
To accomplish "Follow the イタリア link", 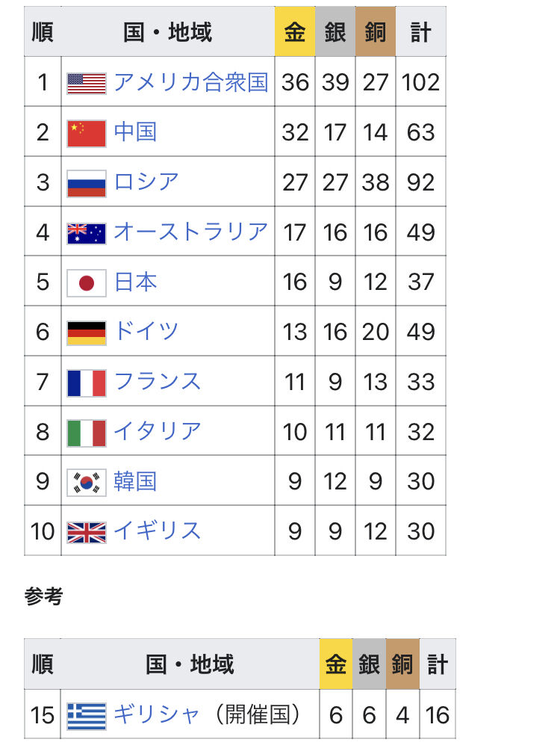I will coord(158,431).
